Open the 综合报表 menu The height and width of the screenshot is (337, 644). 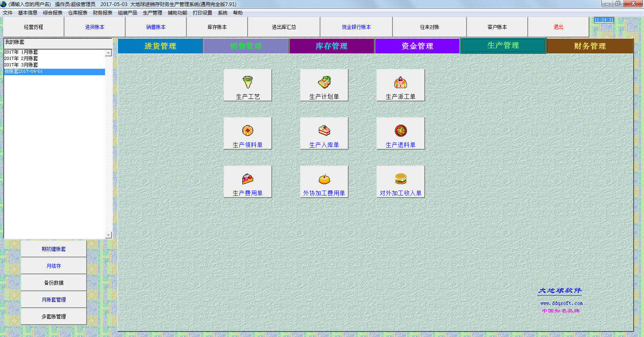[x=53, y=13]
